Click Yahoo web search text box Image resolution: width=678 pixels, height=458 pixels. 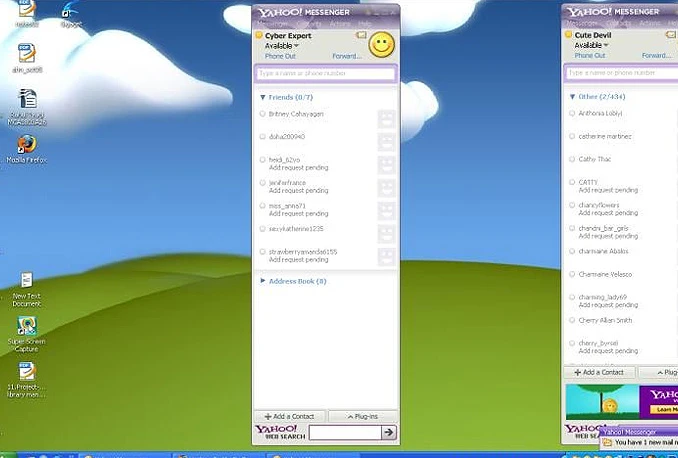pos(345,432)
